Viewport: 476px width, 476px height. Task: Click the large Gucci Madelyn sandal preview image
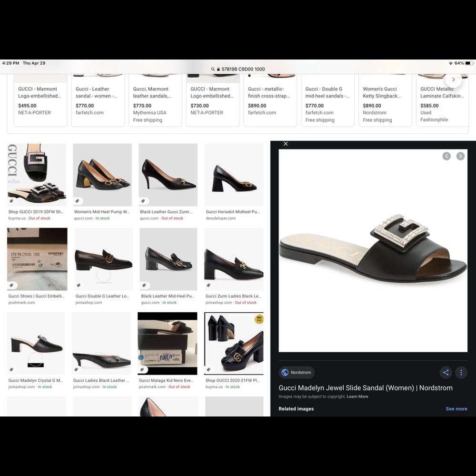tap(373, 250)
